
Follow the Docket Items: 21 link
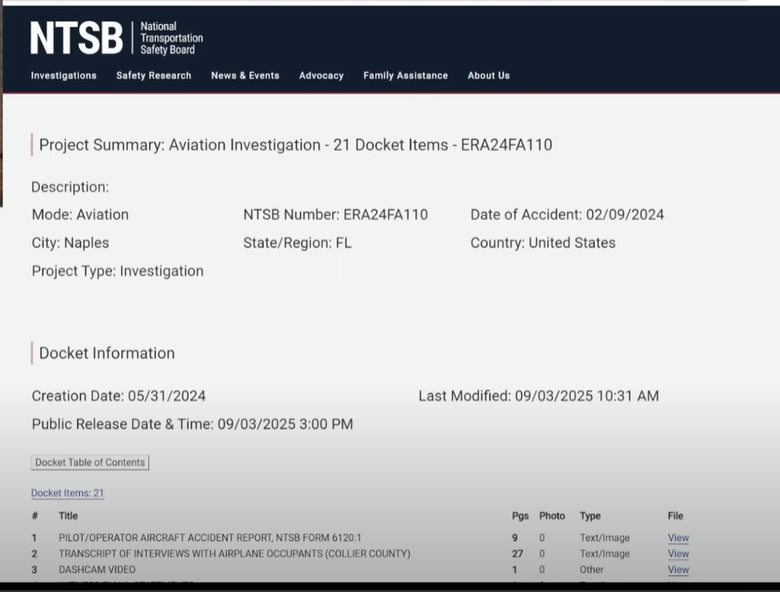point(67,493)
